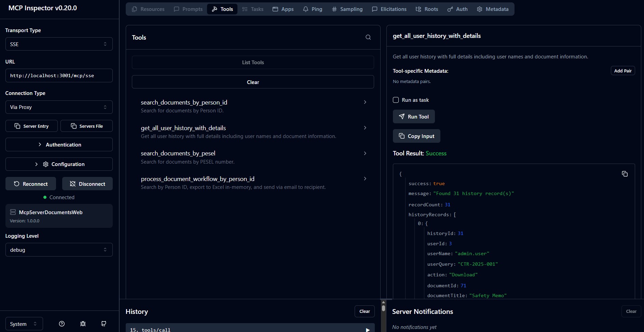Screen dimensions: 644x332
Task: Click the green Connected status dot
Action: 45,197
